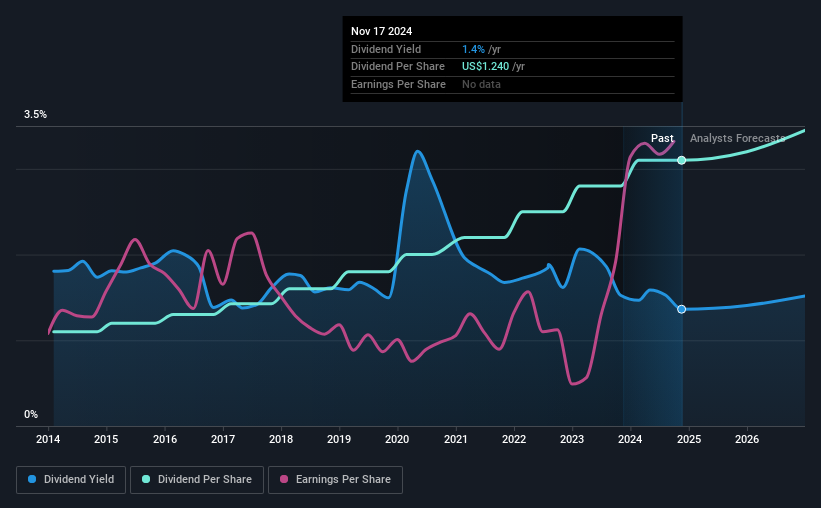Click the 0% y-axis label

(31, 414)
